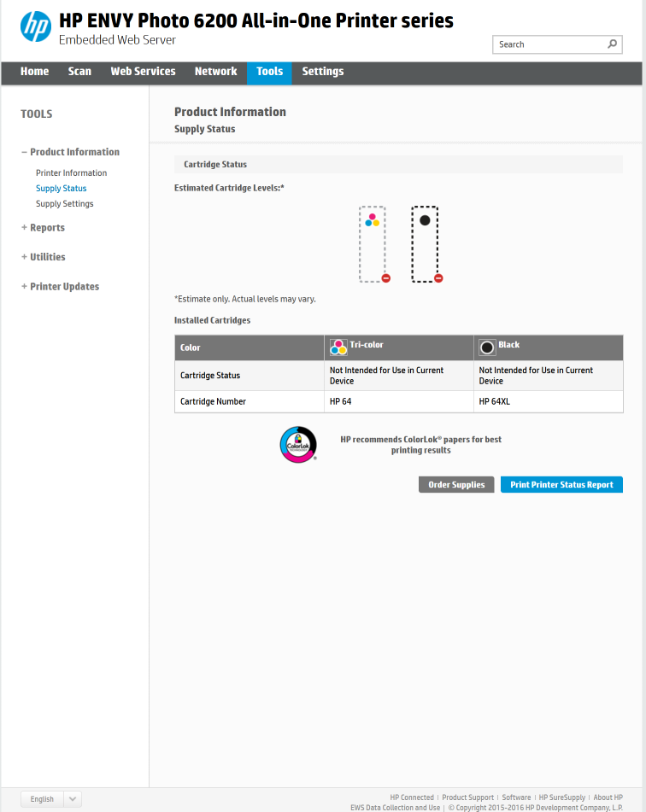Screen dimensions: 646x812
Task: Click the HP 64XL cartridge number cell
Action: pyautogui.click(x=548, y=401)
